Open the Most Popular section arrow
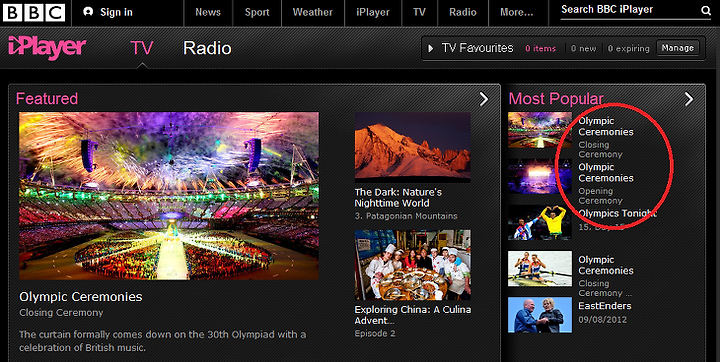720x362 pixels. pyautogui.click(x=689, y=99)
